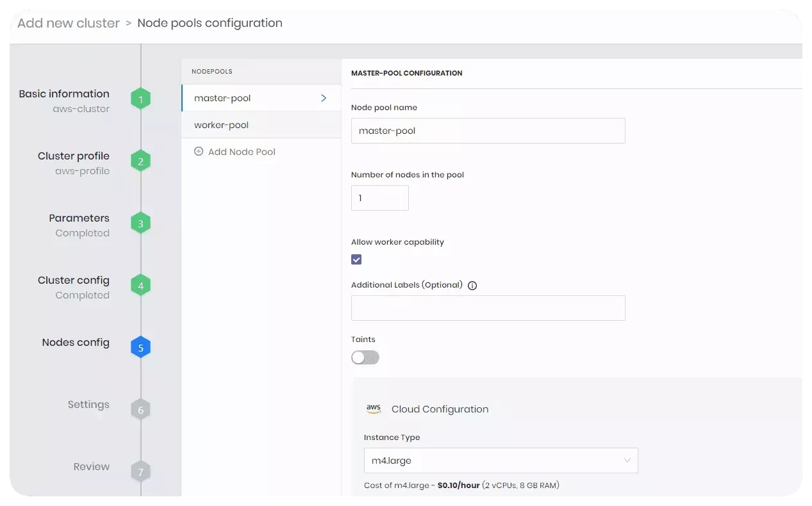The height and width of the screenshot is (506, 812).
Task: Click the aws-profile subtitle text
Action: [82, 171]
